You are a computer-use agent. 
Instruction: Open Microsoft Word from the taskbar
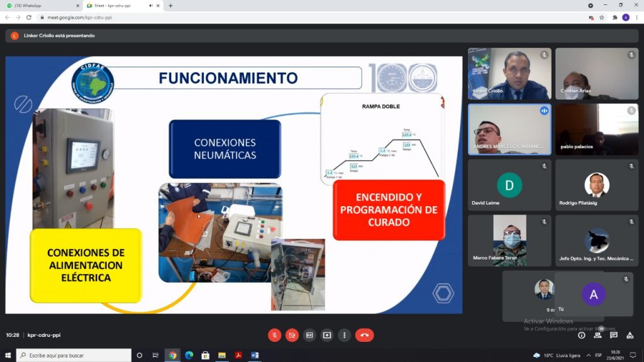coord(255,355)
